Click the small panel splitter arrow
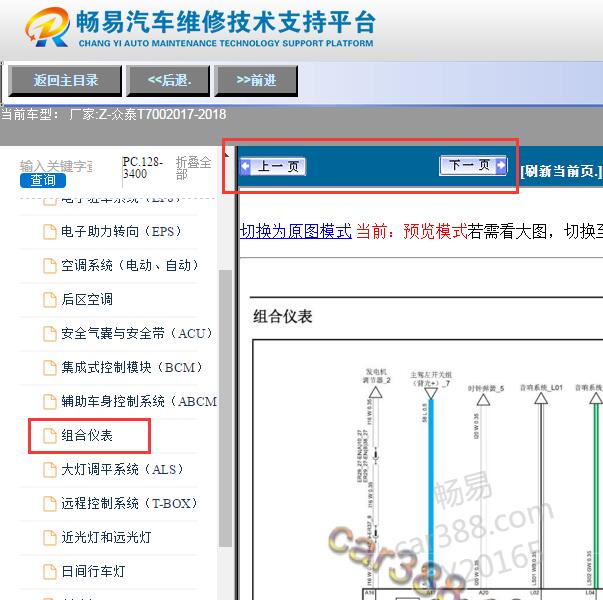Viewport: 603px width, 600px height. [x=227, y=155]
